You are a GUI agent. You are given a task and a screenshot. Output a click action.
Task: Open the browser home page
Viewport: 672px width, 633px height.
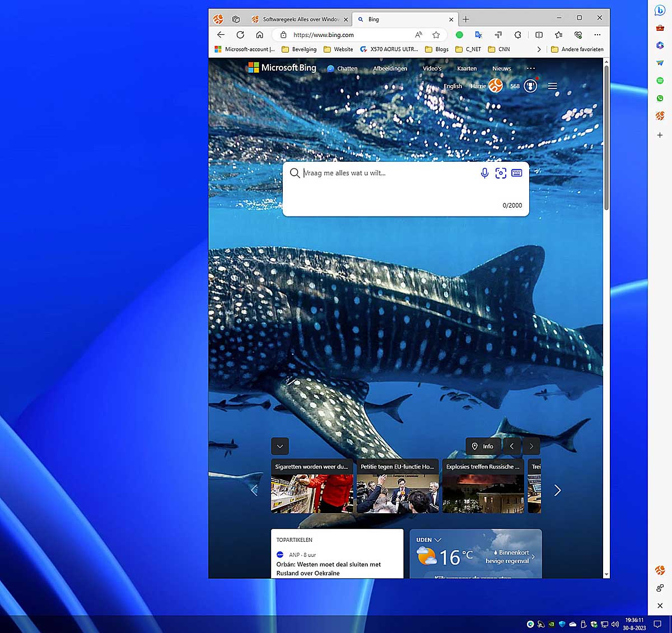pyautogui.click(x=260, y=35)
